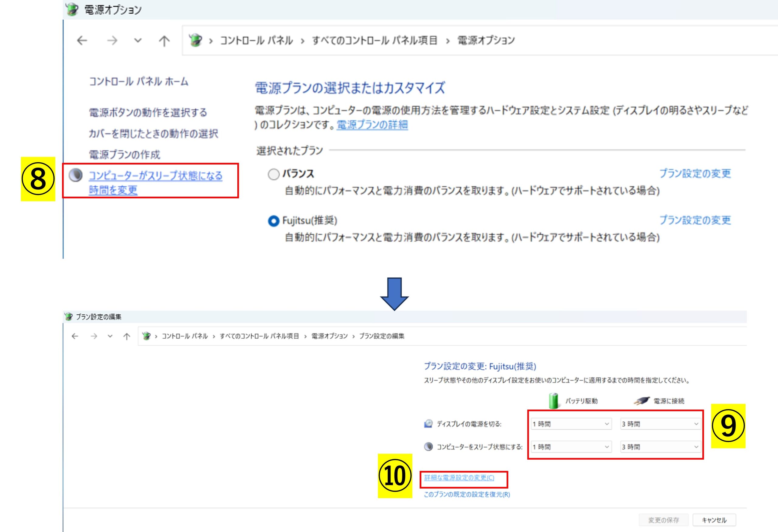778x532 pixels.
Task: Click Power Options icon in upper address bar
Action: click(195, 40)
